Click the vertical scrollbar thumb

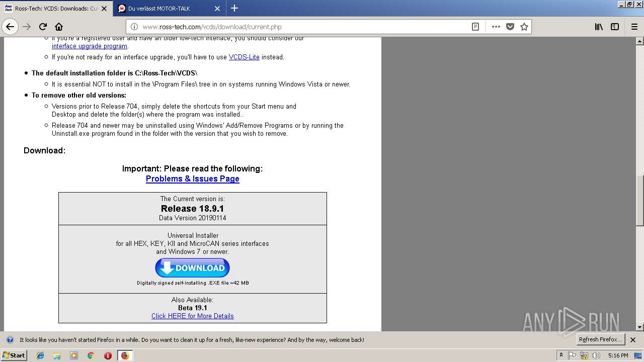639,201
